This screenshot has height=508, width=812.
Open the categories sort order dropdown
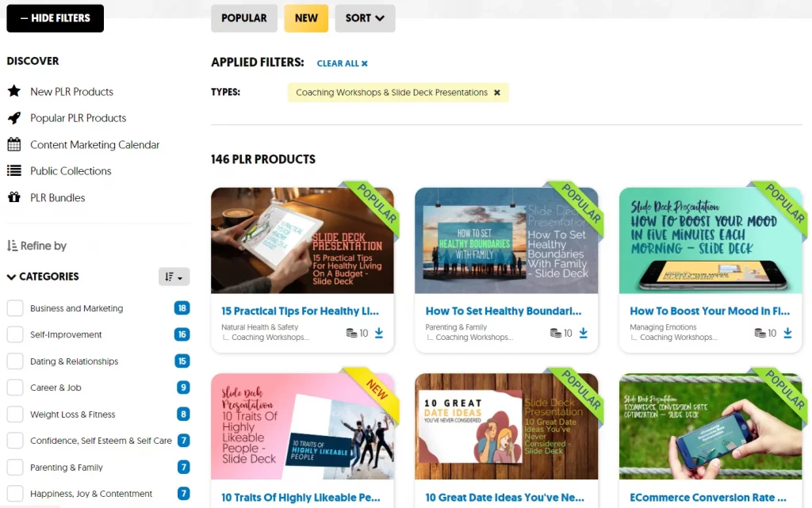point(174,277)
